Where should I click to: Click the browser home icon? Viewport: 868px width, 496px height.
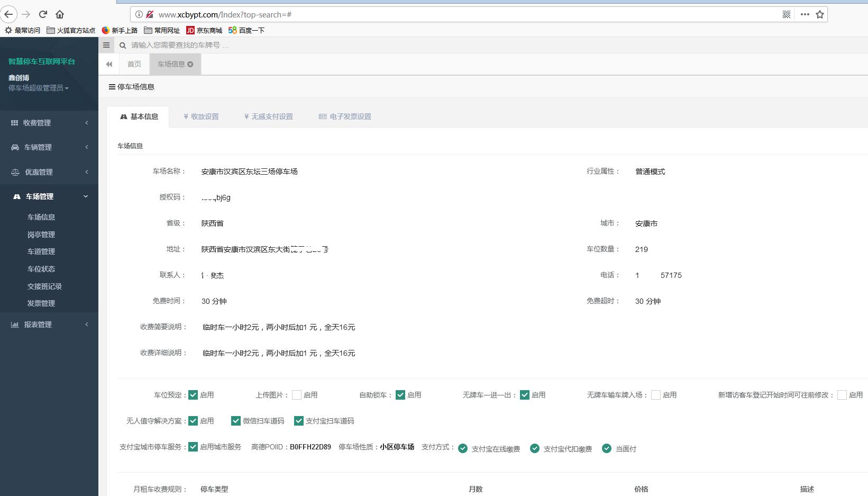click(x=60, y=14)
